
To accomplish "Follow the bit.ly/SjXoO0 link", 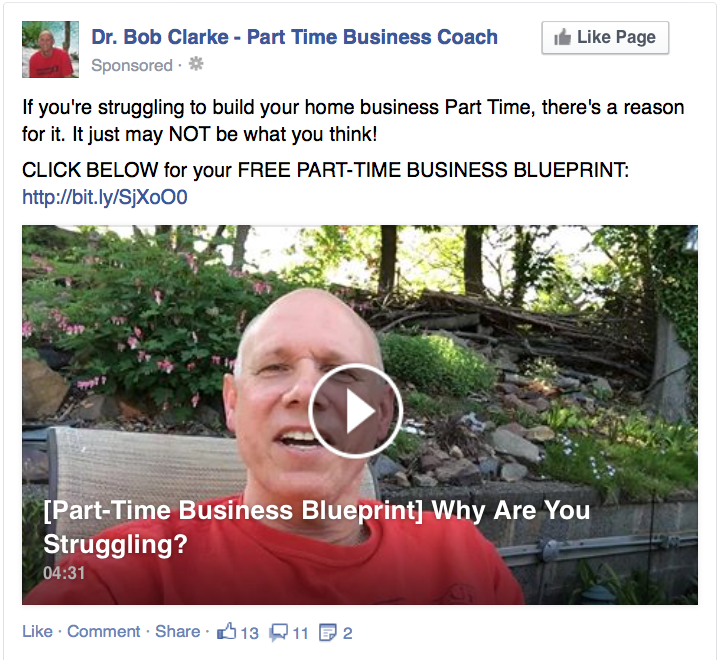I will coord(105,197).
